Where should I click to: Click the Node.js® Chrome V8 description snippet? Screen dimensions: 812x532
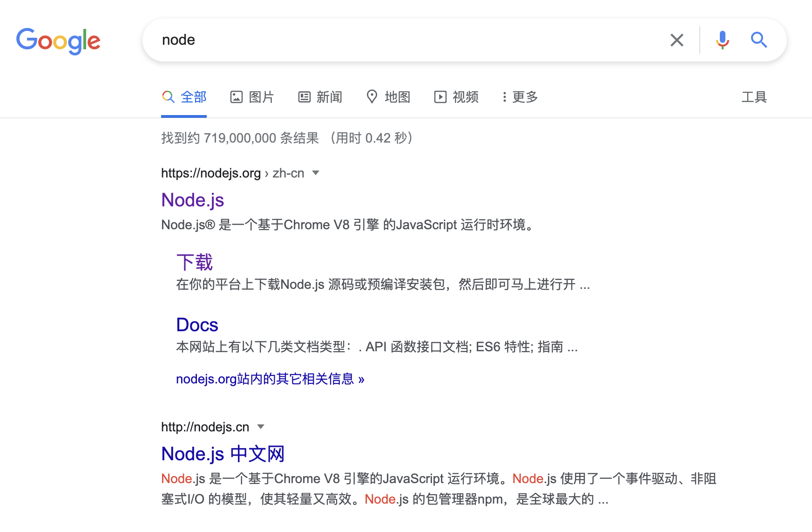click(349, 225)
